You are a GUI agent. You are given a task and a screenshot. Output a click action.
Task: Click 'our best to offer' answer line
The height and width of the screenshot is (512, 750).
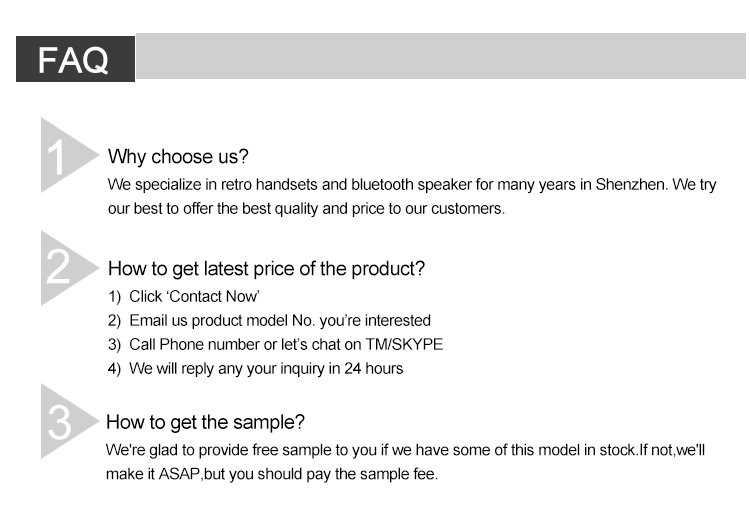pyautogui.click(x=306, y=209)
